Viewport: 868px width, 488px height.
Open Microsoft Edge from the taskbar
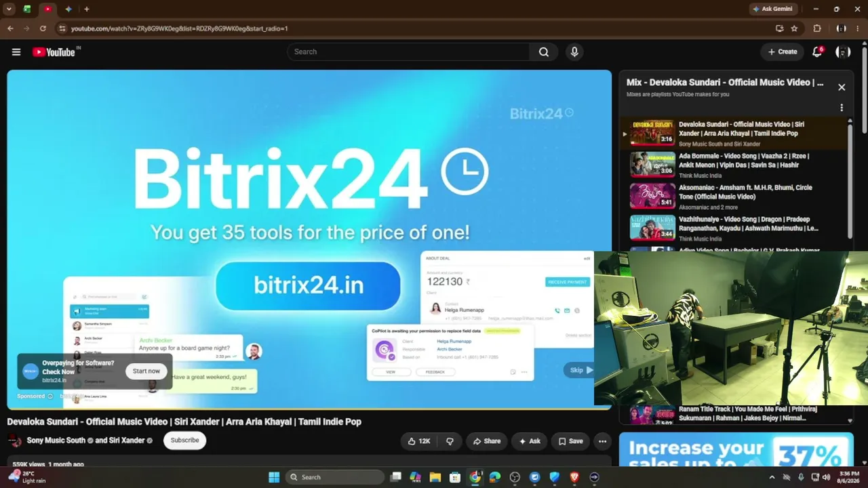495,477
